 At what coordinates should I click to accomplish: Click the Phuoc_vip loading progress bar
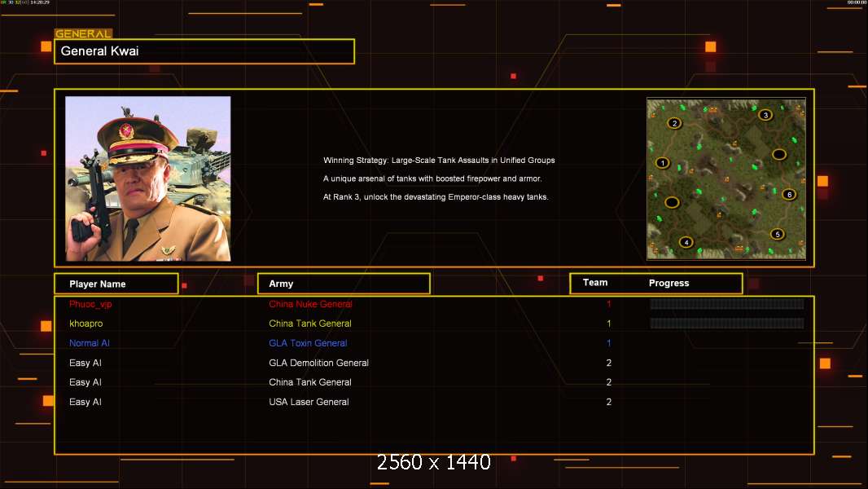point(727,303)
